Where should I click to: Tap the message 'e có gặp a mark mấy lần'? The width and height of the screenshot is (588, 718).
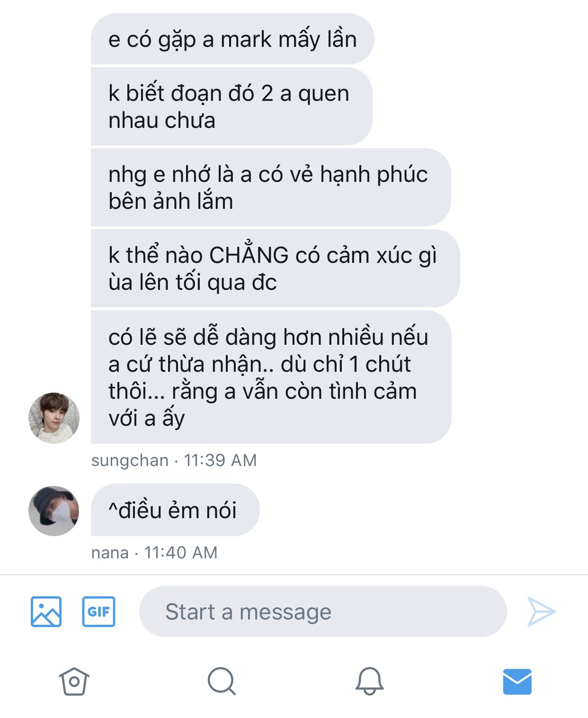[232, 39]
